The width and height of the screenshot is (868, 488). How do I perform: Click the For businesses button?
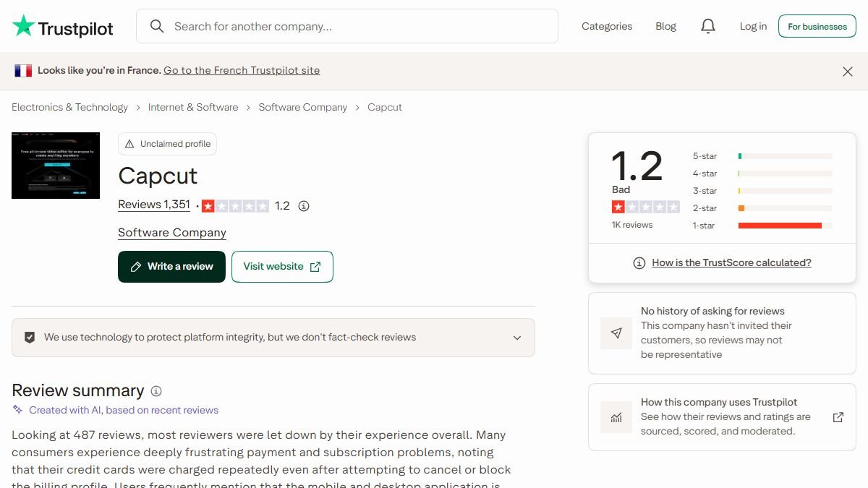pos(817,27)
